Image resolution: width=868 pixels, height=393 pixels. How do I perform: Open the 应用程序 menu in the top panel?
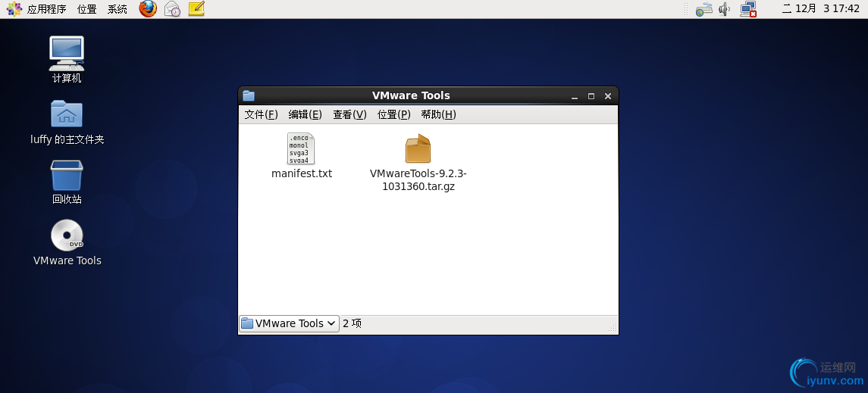tap(36, 9)
